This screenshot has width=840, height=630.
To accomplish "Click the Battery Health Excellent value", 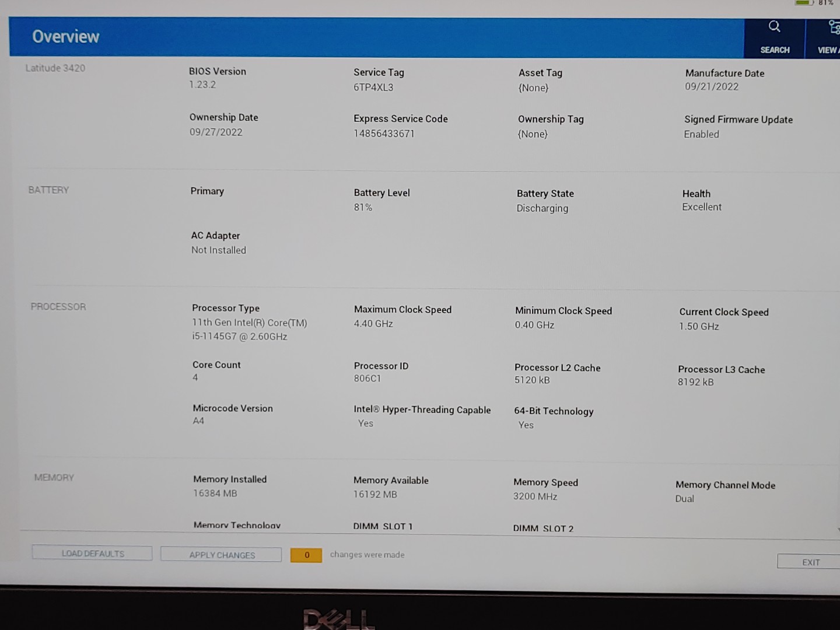I will pos(702,207).
